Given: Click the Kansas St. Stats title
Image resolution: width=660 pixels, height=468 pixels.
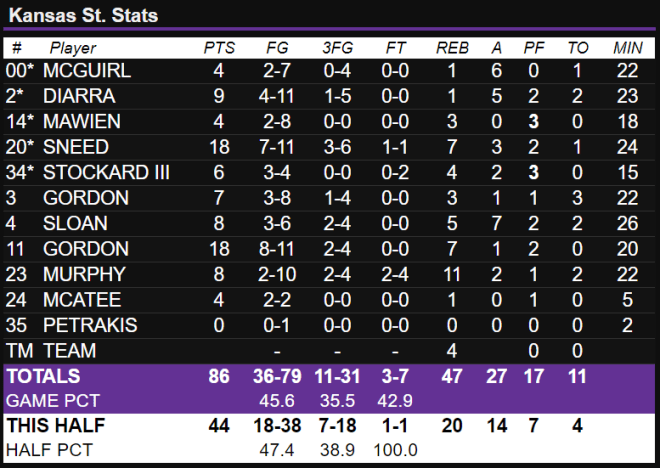Looking at the screenshot, I should pos(83,16).
